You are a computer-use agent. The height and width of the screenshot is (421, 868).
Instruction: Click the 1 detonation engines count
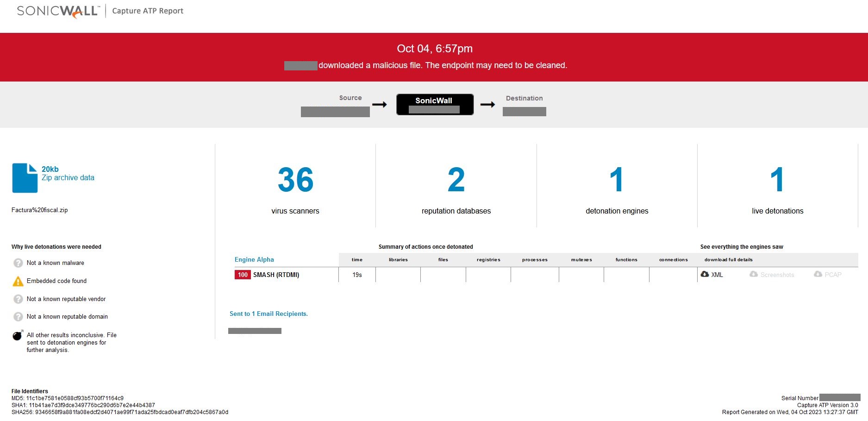click(617, 180)
